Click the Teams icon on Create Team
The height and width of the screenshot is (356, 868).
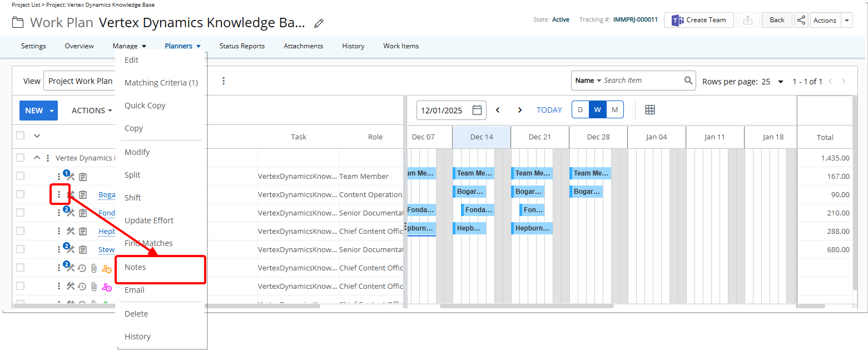click(x=677, y=20)
